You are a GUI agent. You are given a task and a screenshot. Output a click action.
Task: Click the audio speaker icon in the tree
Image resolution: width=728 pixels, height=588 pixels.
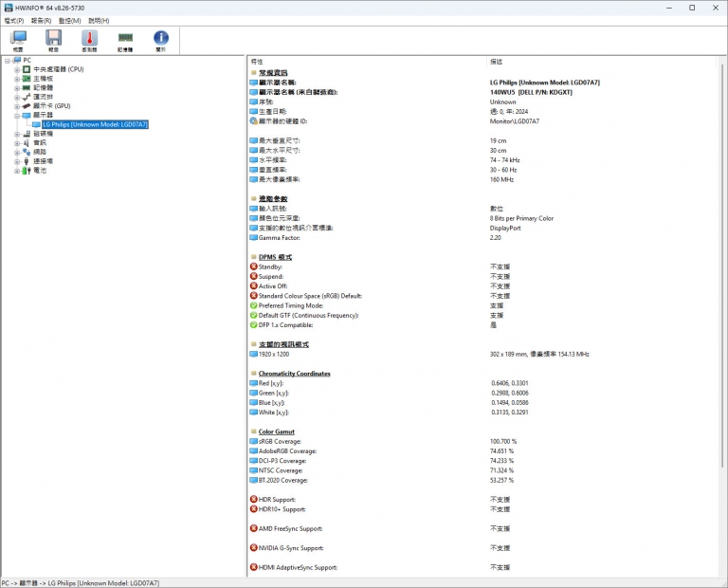27,142
